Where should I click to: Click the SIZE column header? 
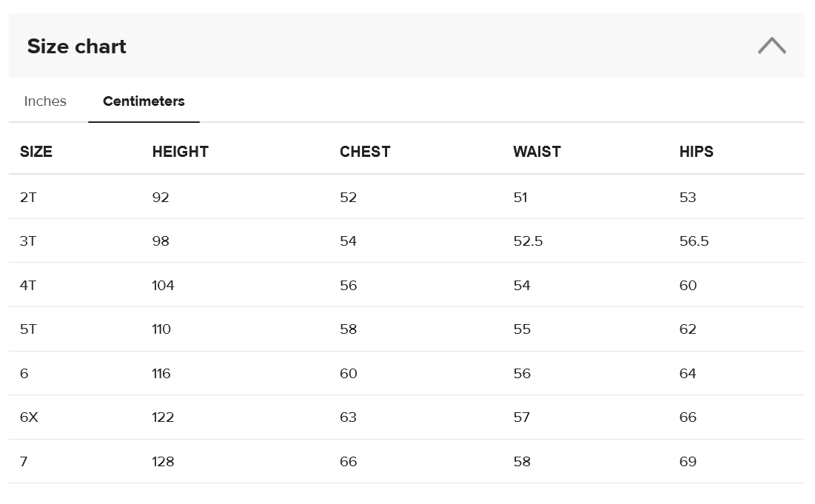[36, 152]
